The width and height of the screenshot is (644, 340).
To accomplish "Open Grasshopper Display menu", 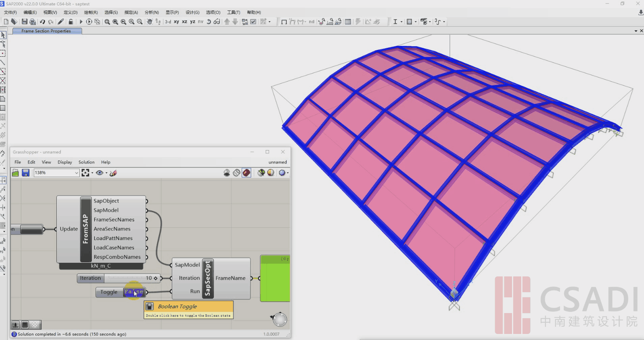I will tap(65, 162).
